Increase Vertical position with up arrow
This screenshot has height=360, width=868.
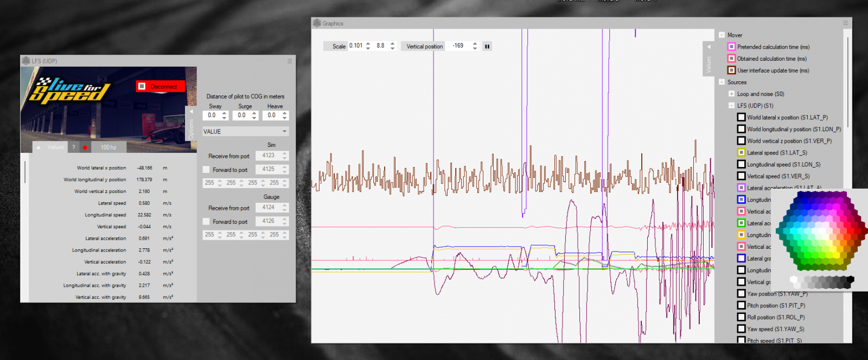(x=475, y=44)
